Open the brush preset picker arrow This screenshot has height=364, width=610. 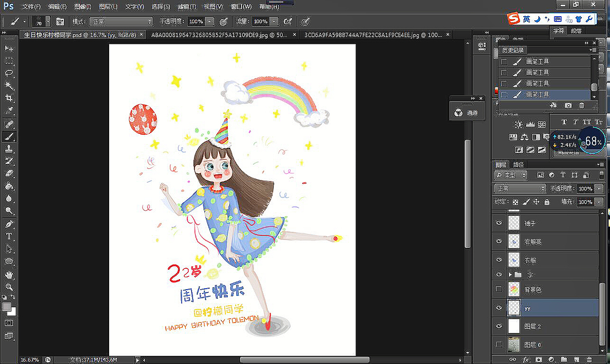(48, 21)
